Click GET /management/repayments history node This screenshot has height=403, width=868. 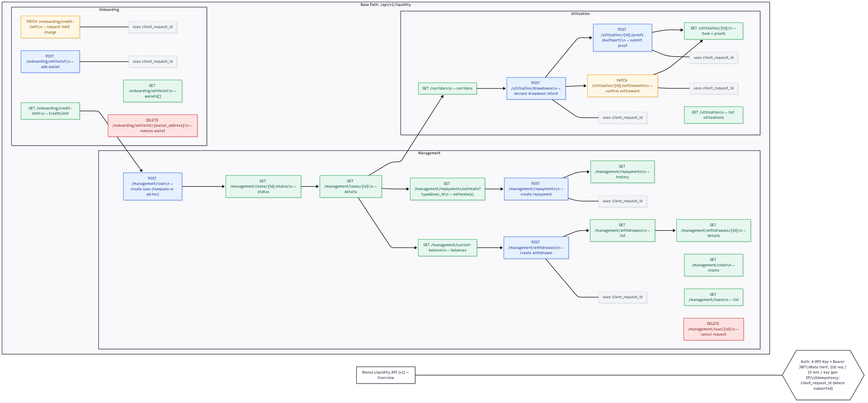point(622,172)
